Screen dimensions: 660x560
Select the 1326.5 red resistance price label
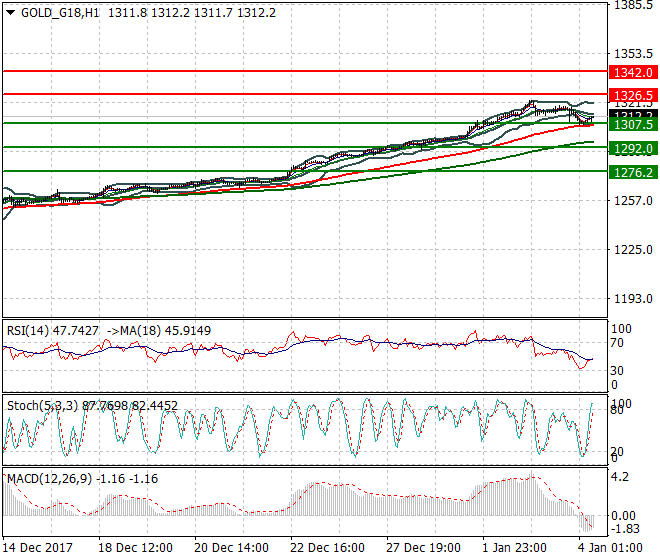point(633,95)
